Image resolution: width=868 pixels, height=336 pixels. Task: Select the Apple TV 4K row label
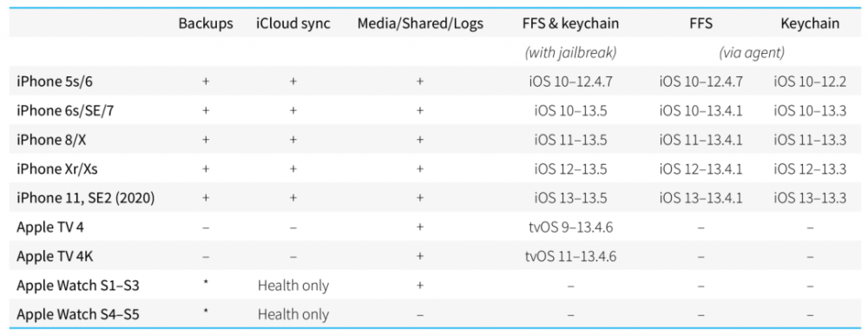click(53, 256)
